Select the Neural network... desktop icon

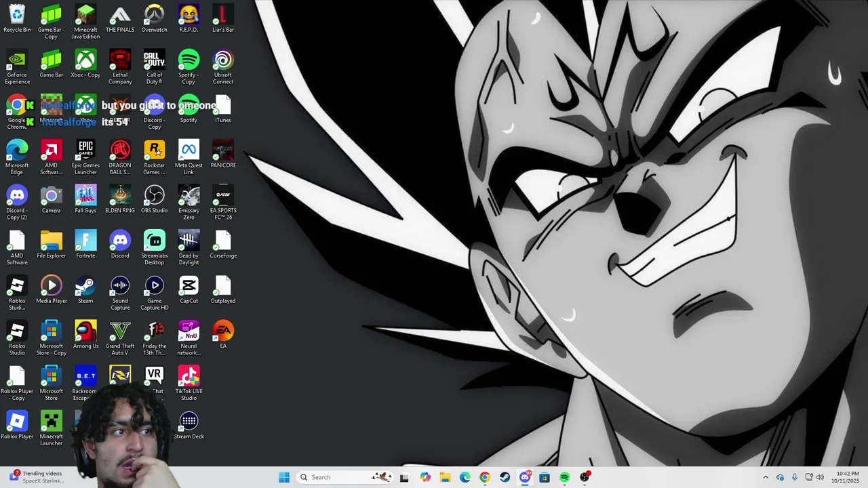189,338
